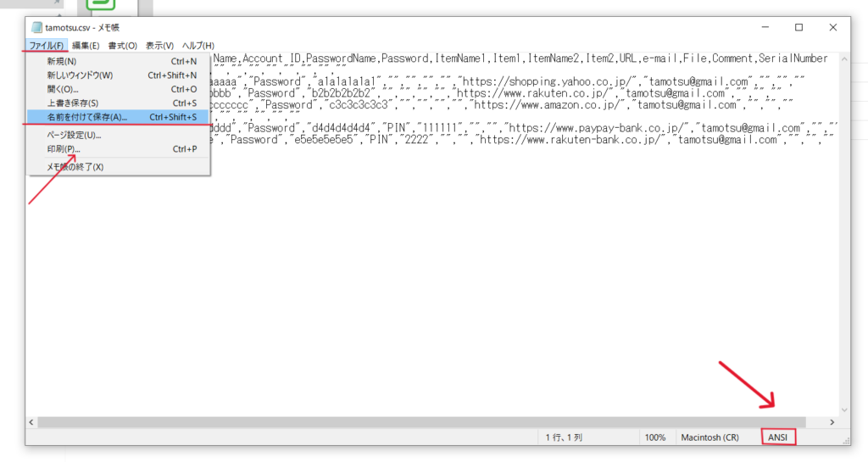Image resolution: width=868 pixels, height=462 pixels.
Task: Choose 上書き保存(S) in the menu
Action: tap(73, 103)
